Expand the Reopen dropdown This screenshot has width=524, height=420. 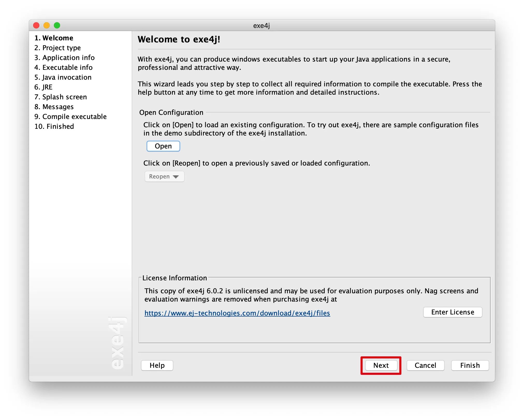(164, 176)
